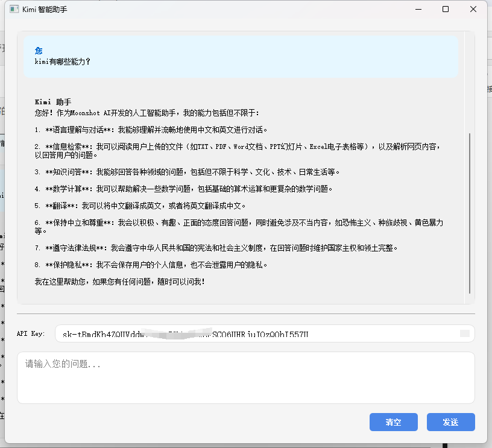Click the 发送 send button
Screen dimensions: 492x448
[x=450, y=422]
